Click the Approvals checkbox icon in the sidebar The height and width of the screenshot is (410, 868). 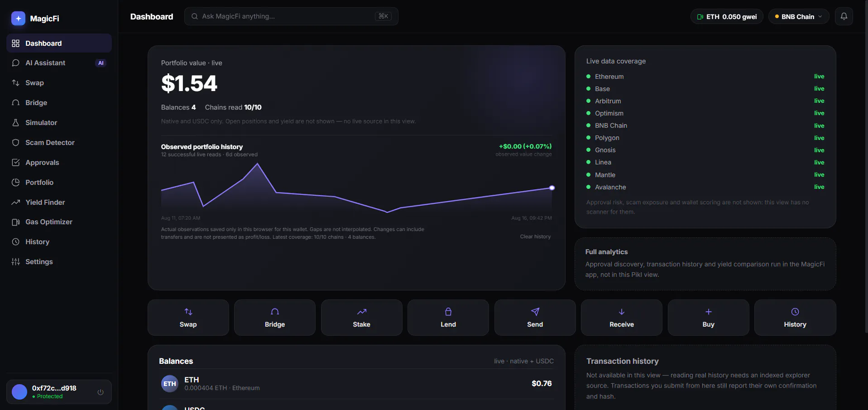16,162
